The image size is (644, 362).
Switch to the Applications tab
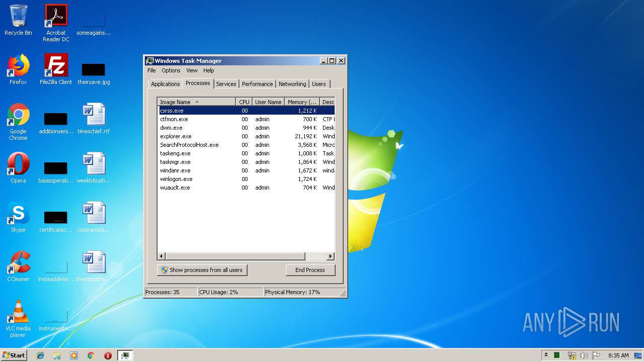pyautogui.click(x=165, y=84)
